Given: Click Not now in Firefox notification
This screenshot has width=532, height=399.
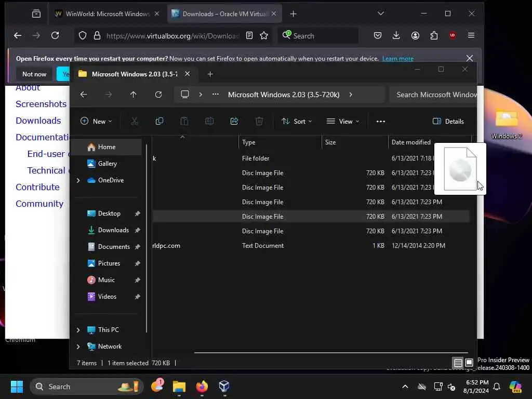Looking at the screenshot, I should (34, 74).
